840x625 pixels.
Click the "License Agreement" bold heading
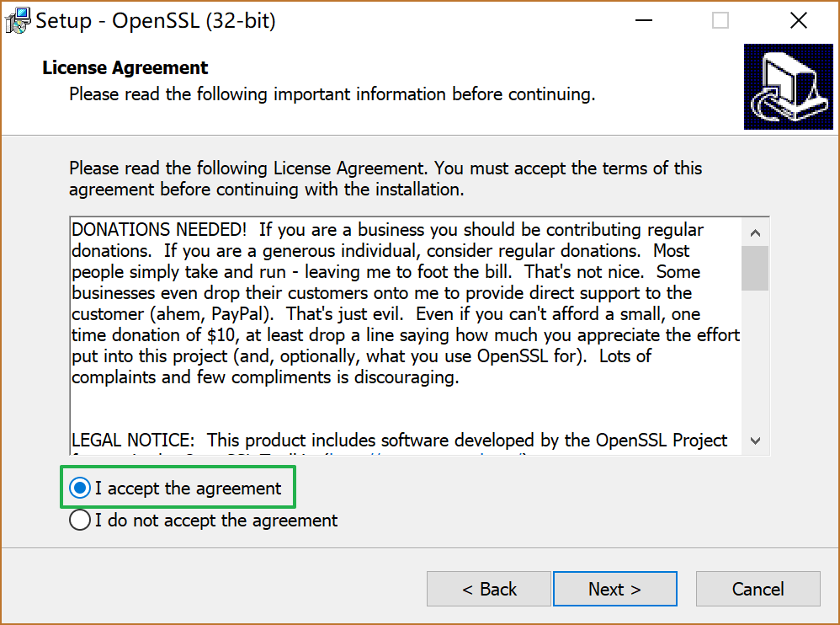[125, 68]
